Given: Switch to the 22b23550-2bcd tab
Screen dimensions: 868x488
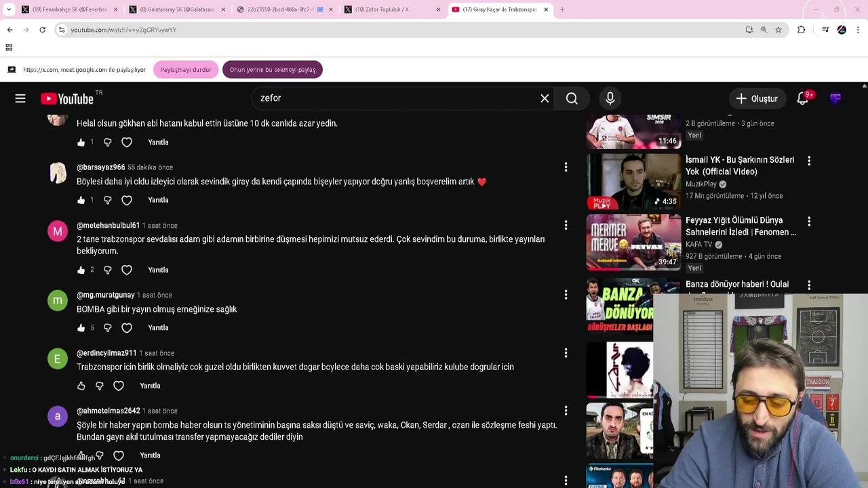Looking at the screenshot, I should click(285, 9).
